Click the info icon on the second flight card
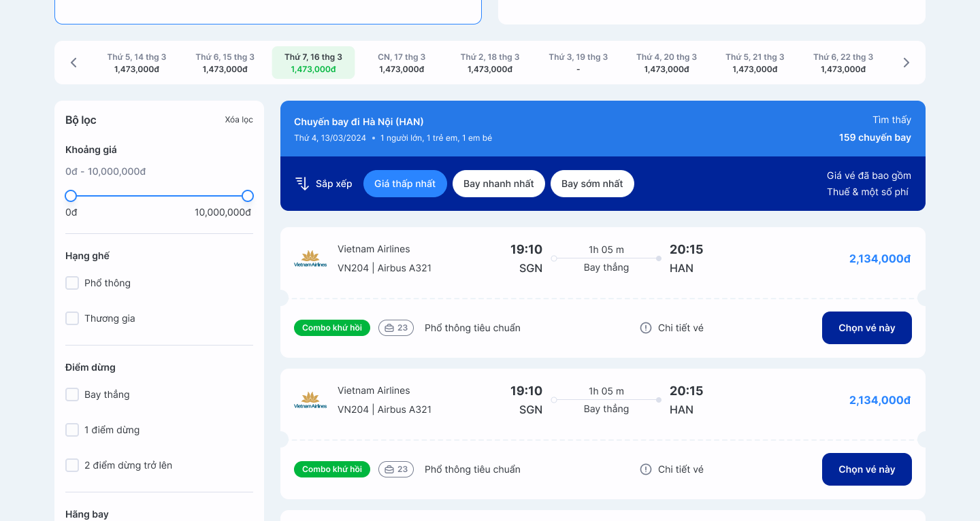Screen dimensions: 980x521 tap(645, 469)
